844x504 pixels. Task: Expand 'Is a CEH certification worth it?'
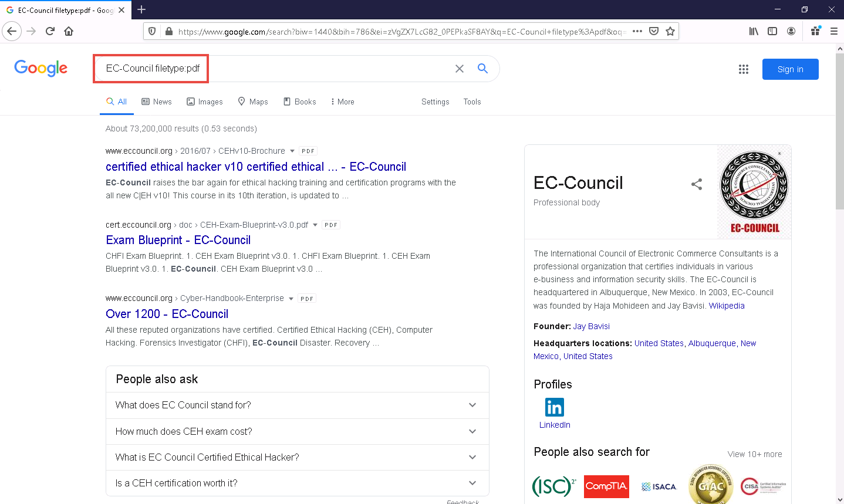pyautogui.click(x=298, y=483)
